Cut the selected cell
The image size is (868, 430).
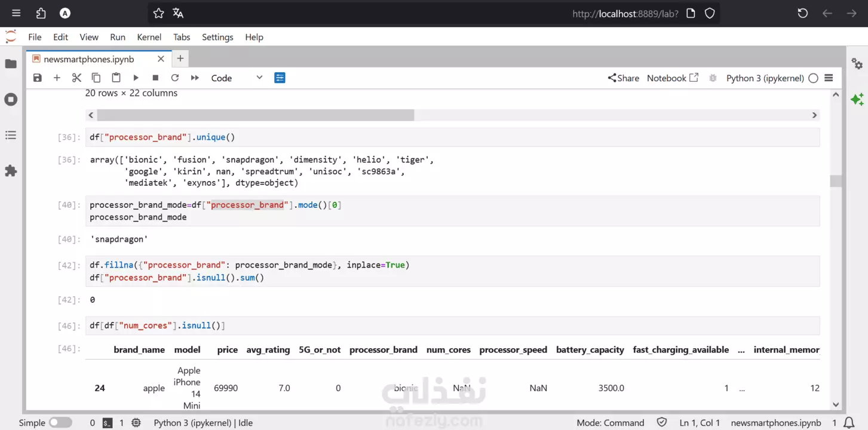point(76,78)
